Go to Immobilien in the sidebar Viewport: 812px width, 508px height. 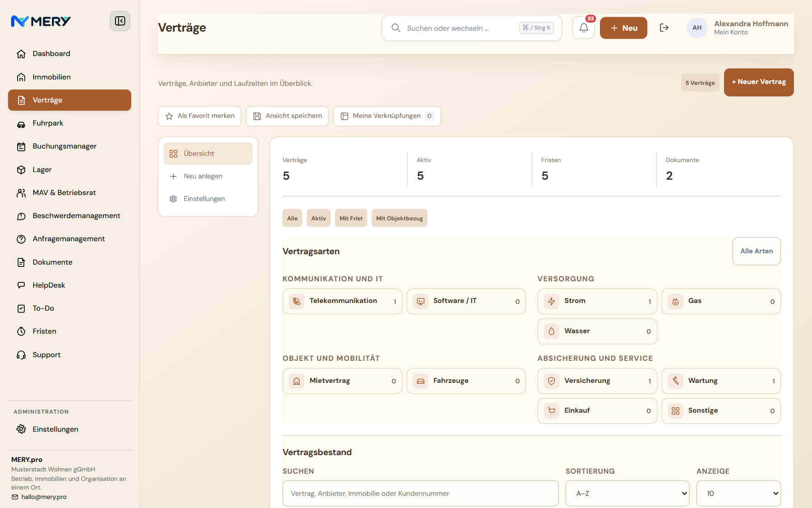(69, 77)
